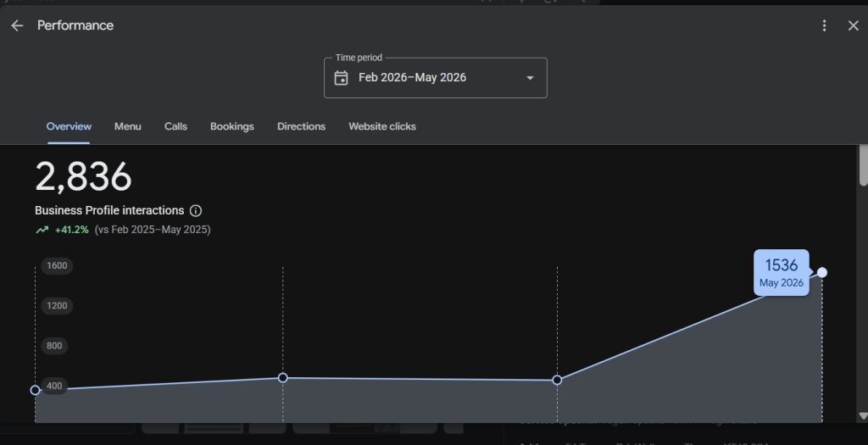Click the +41.2% change value
The image size is (868, 445).
[x=71, y=230]
